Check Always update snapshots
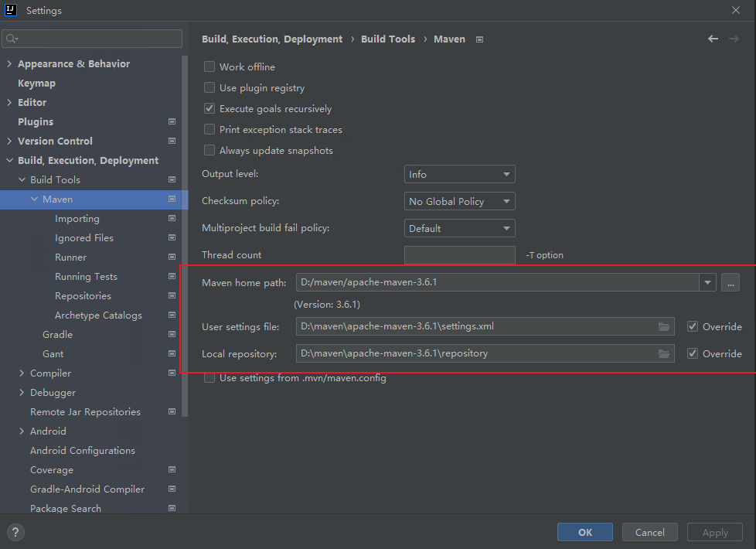The width and height of the screenshot is (756, 549). click(x=209, y=150)
